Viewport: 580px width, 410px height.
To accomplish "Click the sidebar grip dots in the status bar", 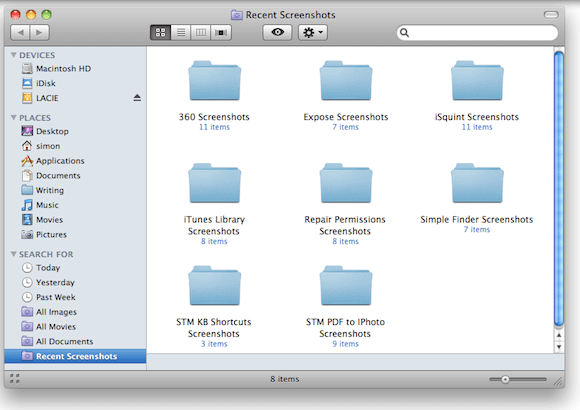I will tap(14, 379).
